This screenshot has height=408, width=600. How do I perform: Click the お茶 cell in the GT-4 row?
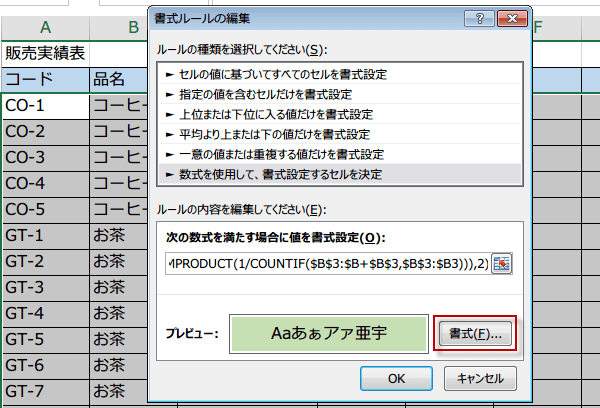(x=119, y=314)
